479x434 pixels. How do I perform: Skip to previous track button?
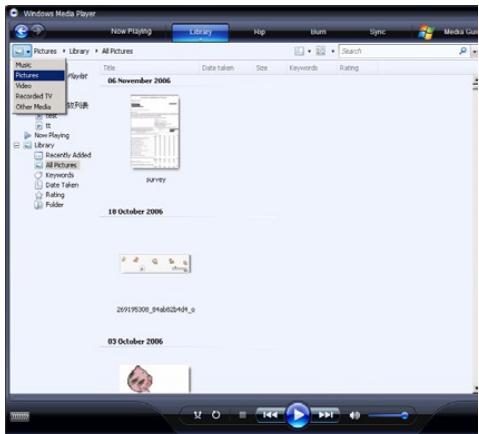coord(270,415)
